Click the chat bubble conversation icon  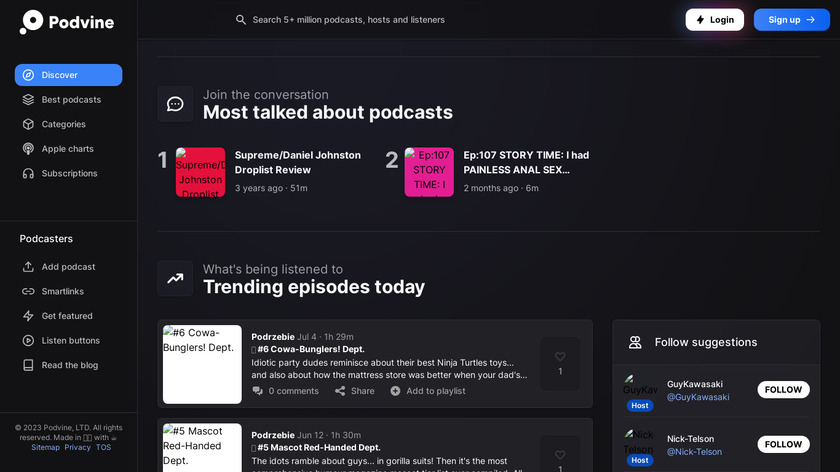175,104
